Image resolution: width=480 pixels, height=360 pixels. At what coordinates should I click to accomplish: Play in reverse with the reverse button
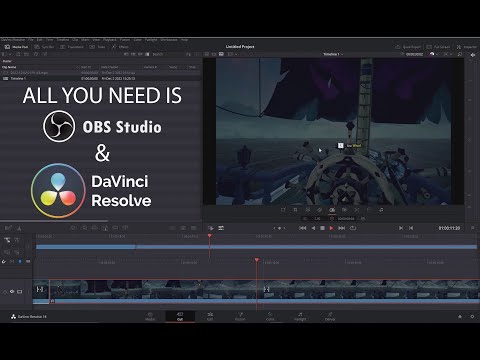tap(313, 228)
